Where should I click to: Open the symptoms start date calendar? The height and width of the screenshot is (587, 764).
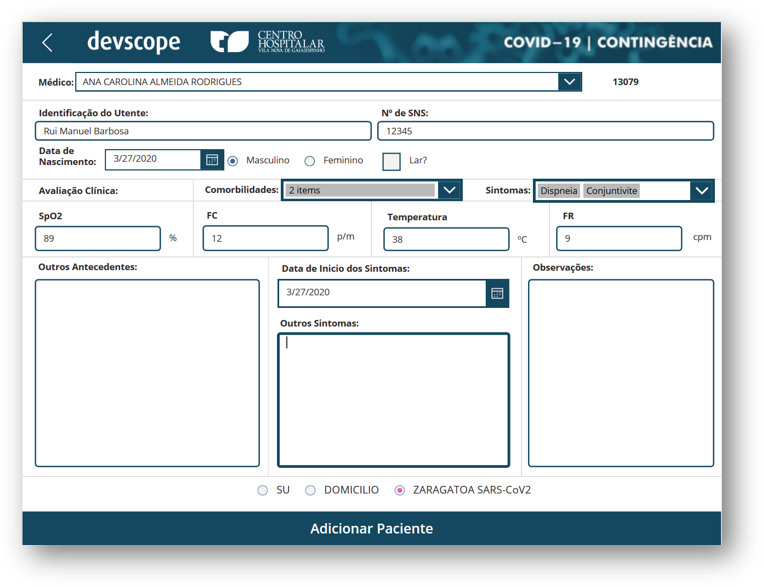point(497,293)
